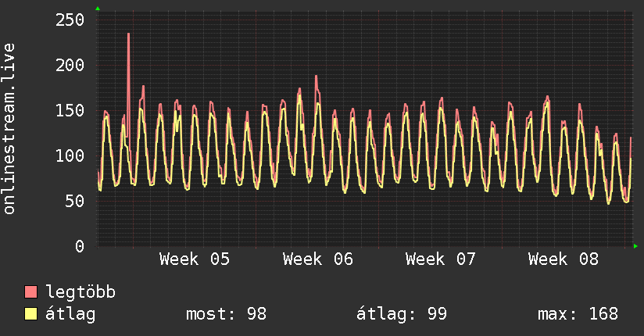Click the 100 y-axis label
Screen dimensions: 644x336
(x=70, y=155)
